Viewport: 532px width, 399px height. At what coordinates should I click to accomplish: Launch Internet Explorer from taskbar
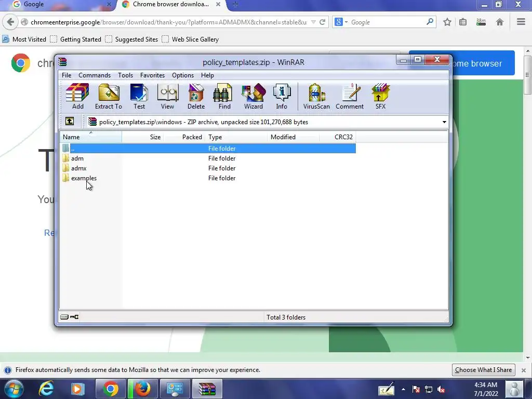point(46,389)
